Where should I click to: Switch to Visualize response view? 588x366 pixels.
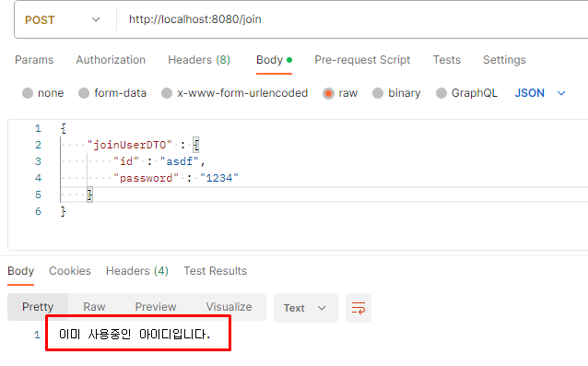point(229,307)
